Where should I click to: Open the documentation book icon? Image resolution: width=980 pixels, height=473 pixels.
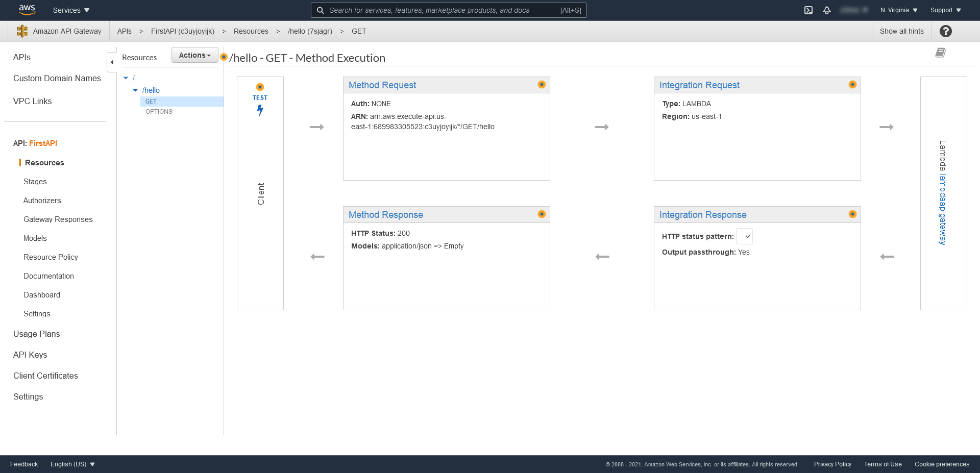point(940,53)
